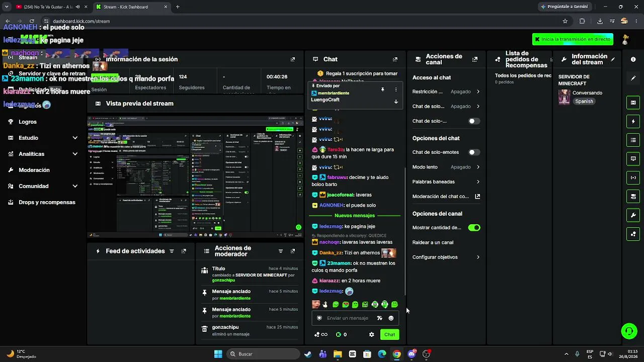Click the Spanish language tag
This screenshot has width=644, height=362.
[x=584, y=101]
